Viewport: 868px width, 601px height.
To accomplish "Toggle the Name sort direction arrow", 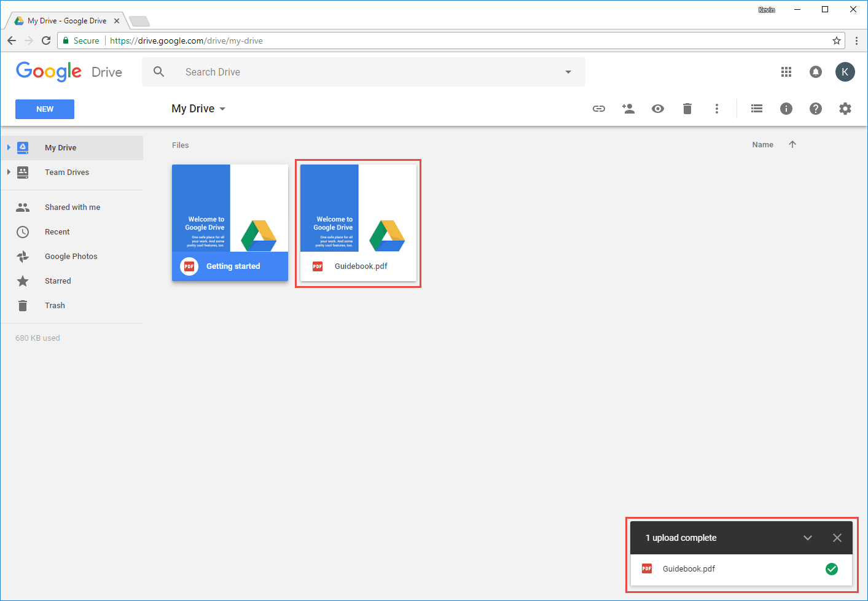I will 792,144.
